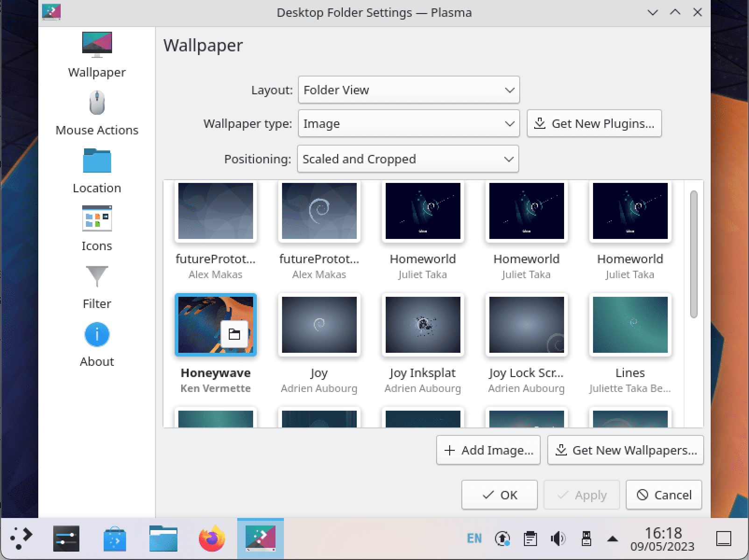Select the Joy Inksplat wallpaper thumbnail
The image size is (749, 560).
click(423, 325)
